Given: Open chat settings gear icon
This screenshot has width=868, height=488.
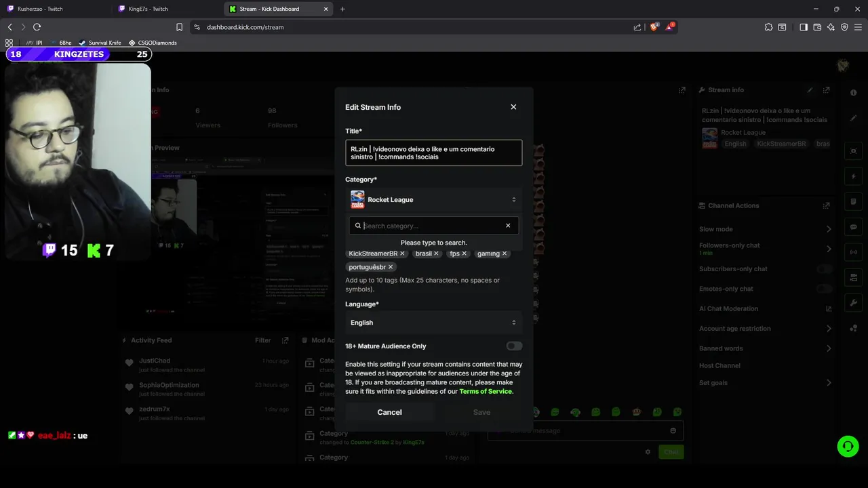Looking at the screenshot, I should 648,451.
